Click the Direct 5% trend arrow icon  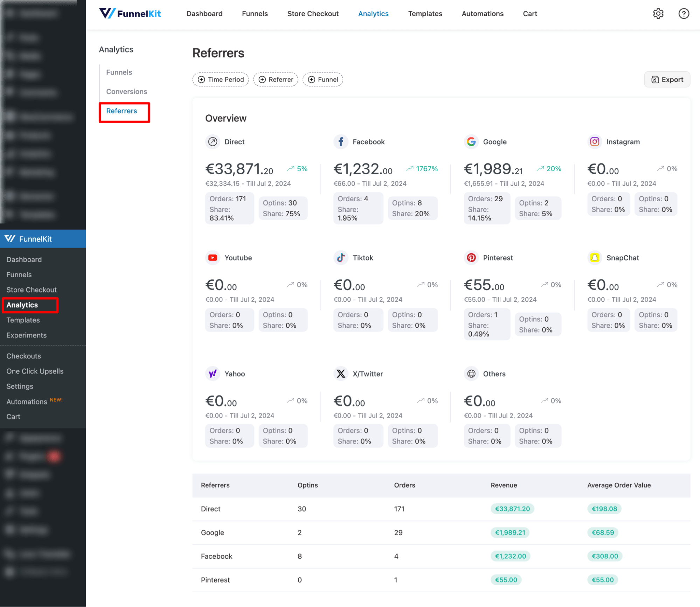(291, 169)
